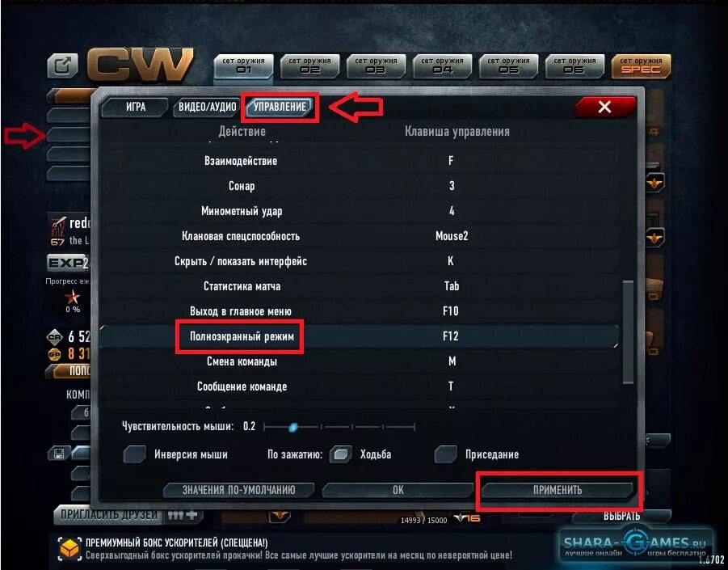Toggle the Приседание hold checkbox
The height and width of the screenshot is (570, 728).
click(x=445, y=454)
